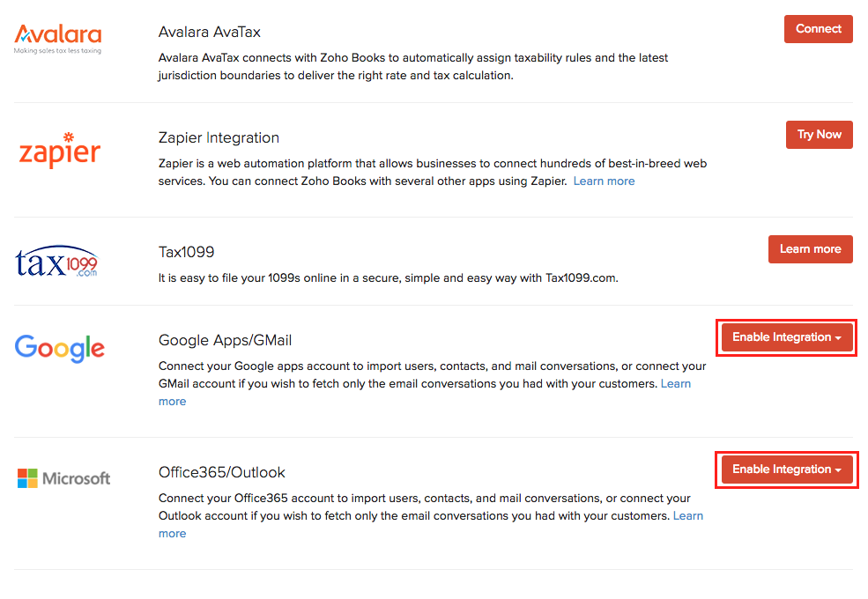Expand Google Apps Enable Integration dropdown

pyautogui.click(x=786, y=337)
